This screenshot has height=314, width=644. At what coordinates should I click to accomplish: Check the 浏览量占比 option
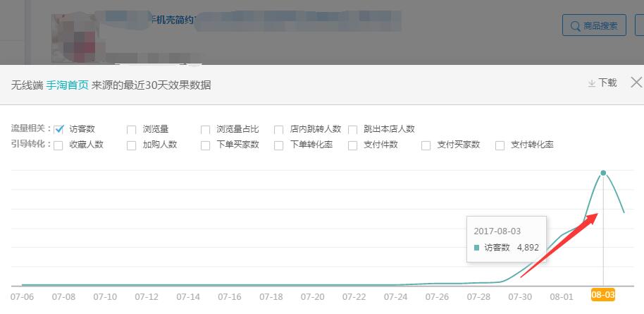coord(206,130)
